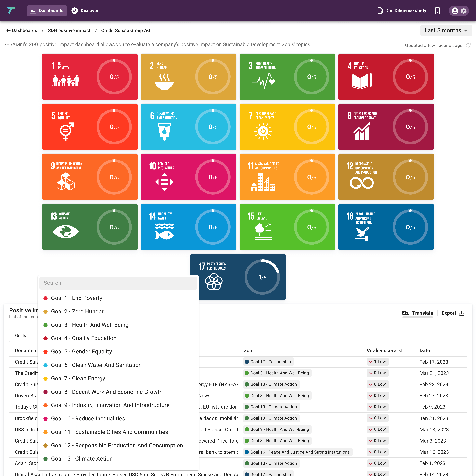476x476 pixels.
Task: Select Goal 5 - Gender Equality from list
Action: tap(81, 351)
